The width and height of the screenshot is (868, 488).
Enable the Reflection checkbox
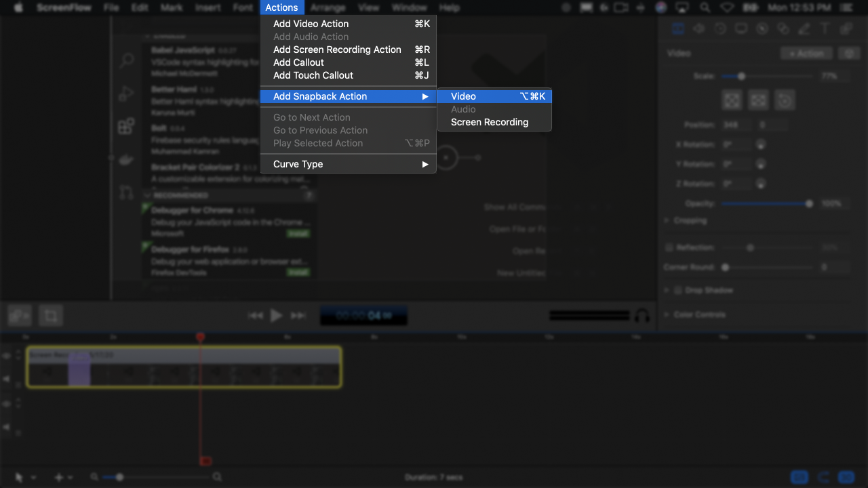click(x=669, y=248)
